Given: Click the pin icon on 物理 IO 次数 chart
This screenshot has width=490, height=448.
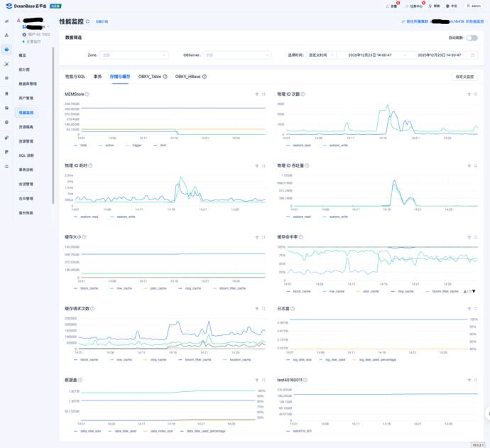Looking at the screenshot, I should click(469, 94).
